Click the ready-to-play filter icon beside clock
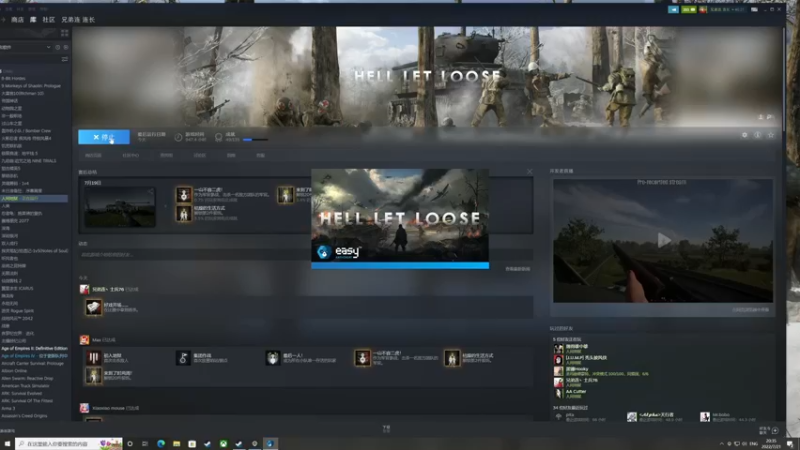This screenshot has width=800, height=450. coord(66,47)
